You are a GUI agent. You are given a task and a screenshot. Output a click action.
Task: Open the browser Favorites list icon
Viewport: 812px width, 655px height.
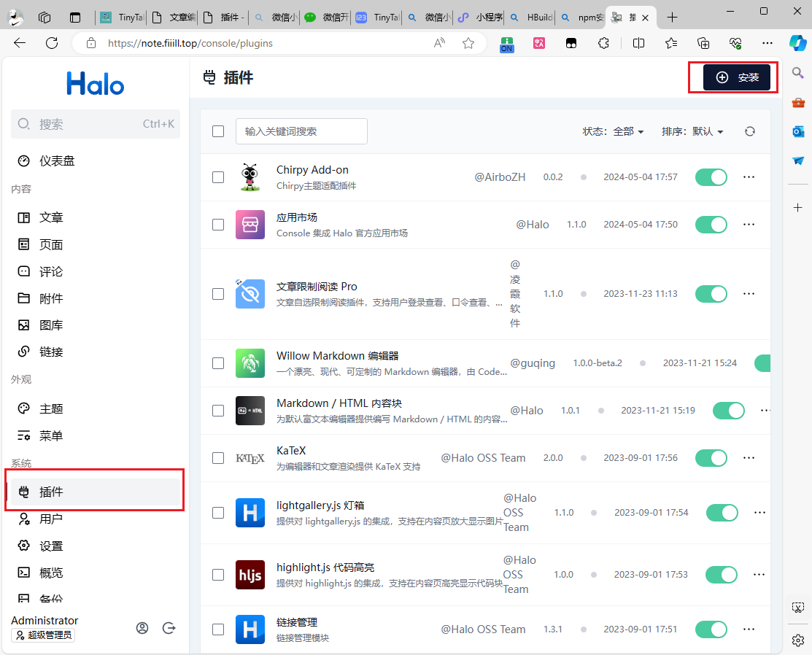click(671, 43)
